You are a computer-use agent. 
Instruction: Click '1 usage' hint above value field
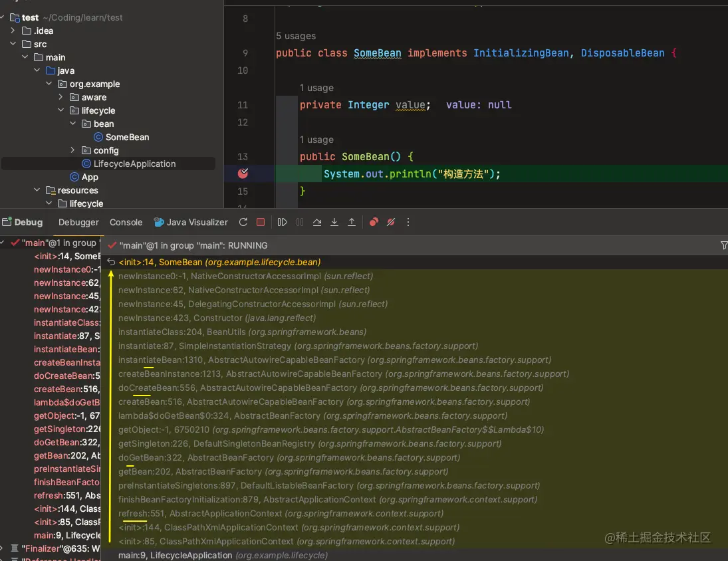pos(316,88)
